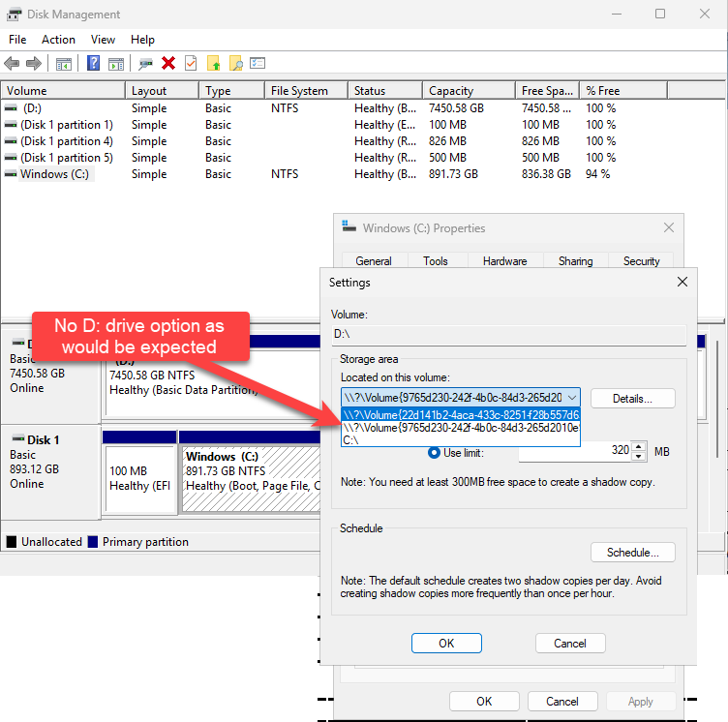Click the connect/rescan disk toolbar icon
Image resolution: width=728 pixels, height=722 pixels.
[x=146, y=64]
